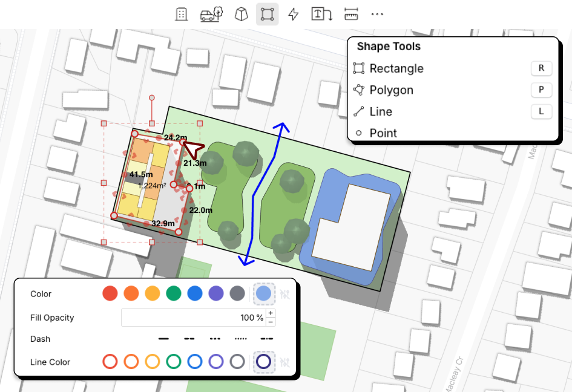Select the 3D massing volume tool
572x392 pixels.
(241, 15)
